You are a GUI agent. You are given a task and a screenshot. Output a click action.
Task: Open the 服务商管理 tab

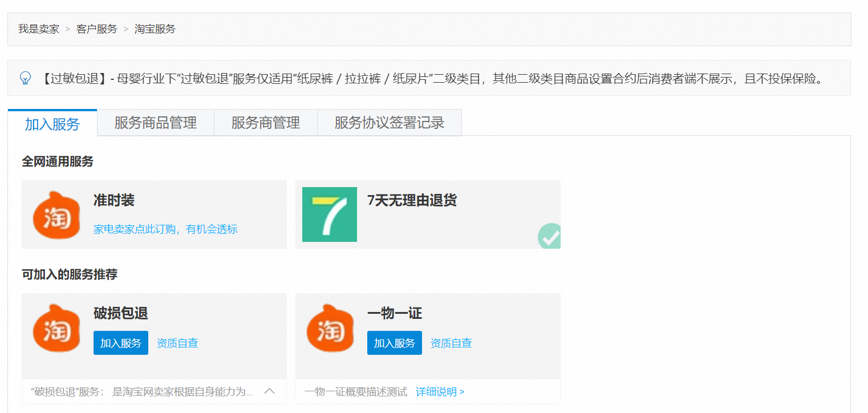point(266,123)
